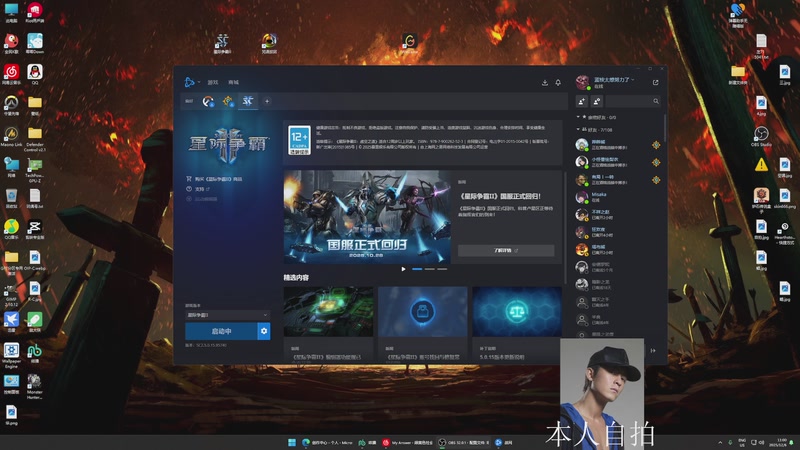Open the 5.0.15 patch notes headline

click(502, 357)
